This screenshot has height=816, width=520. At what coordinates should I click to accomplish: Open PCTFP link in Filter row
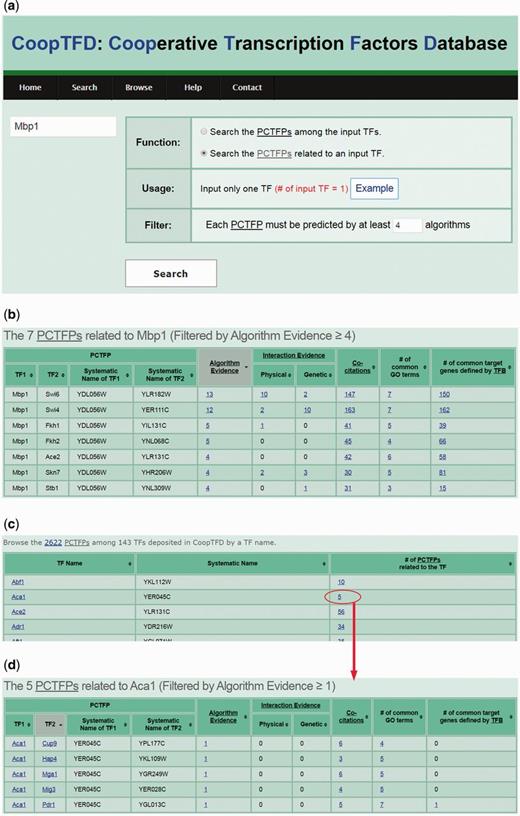(246, 225)
